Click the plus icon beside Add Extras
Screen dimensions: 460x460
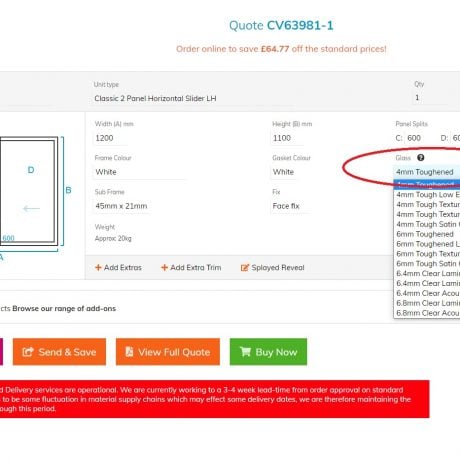[x=98, y=267]
